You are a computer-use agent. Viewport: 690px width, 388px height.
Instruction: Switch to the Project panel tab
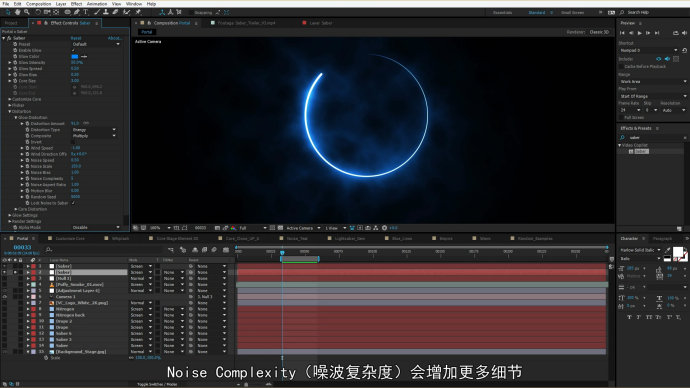coord(11,23)
